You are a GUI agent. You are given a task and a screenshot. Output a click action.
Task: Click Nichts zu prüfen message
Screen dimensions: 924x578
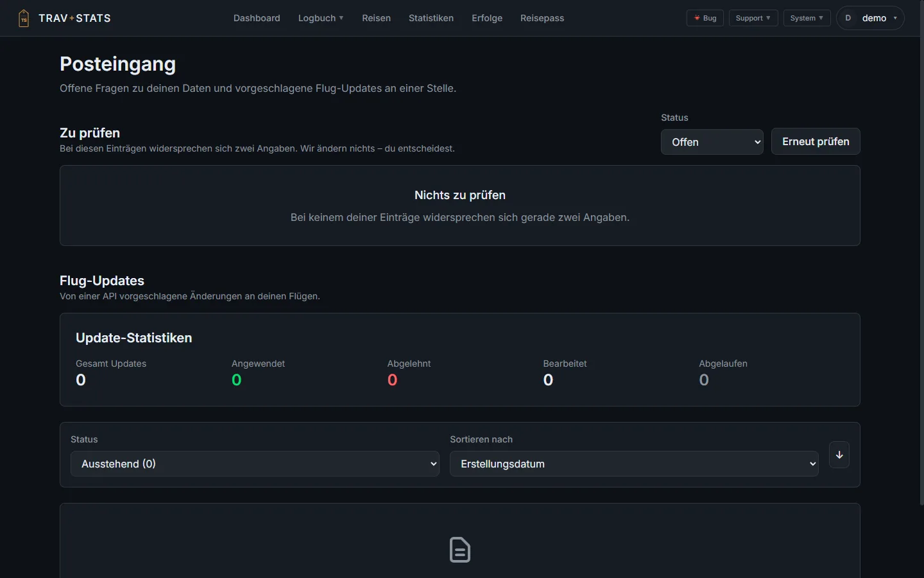click(x=460, y=195)
